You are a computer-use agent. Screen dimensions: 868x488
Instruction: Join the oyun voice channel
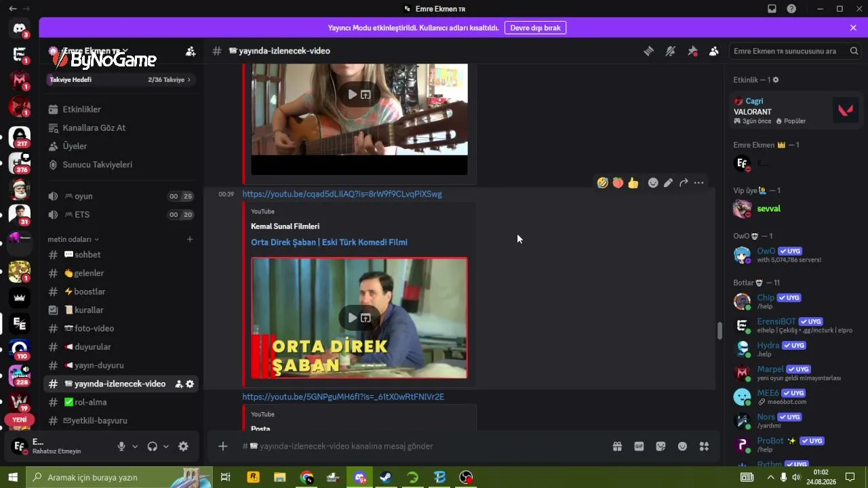coord(121,197)
